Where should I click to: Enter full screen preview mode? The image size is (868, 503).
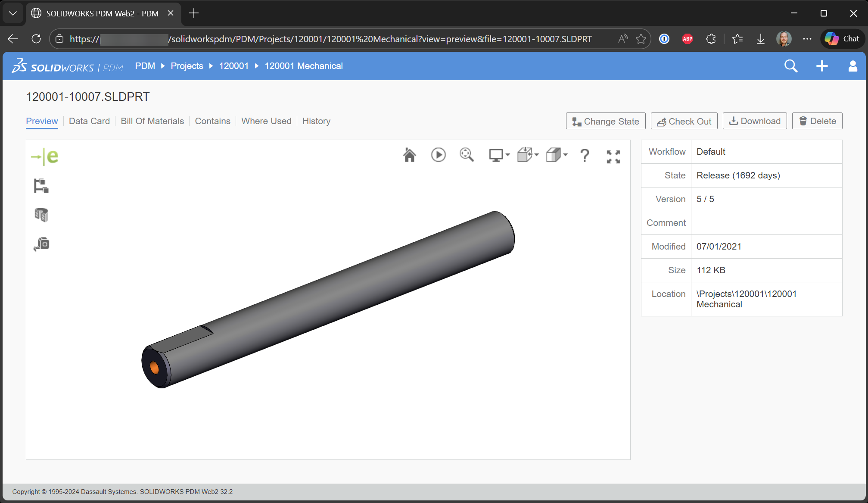(613, 156)
